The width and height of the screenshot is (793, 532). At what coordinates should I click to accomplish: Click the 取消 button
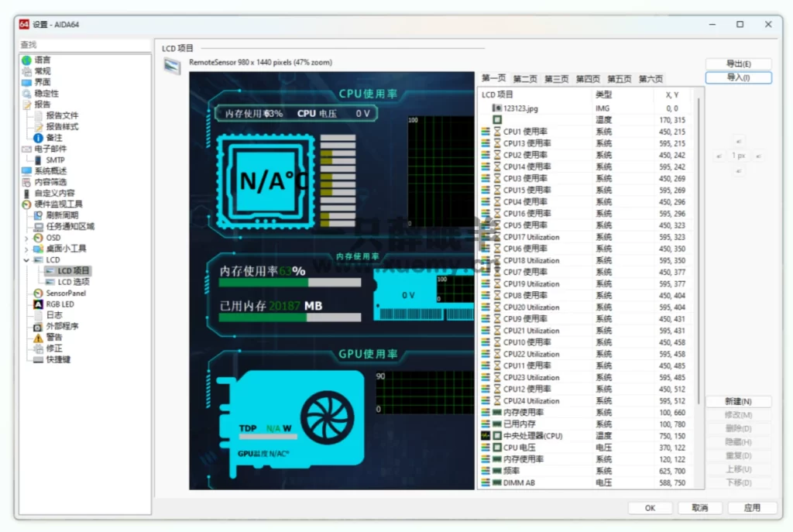coord(700,508)
